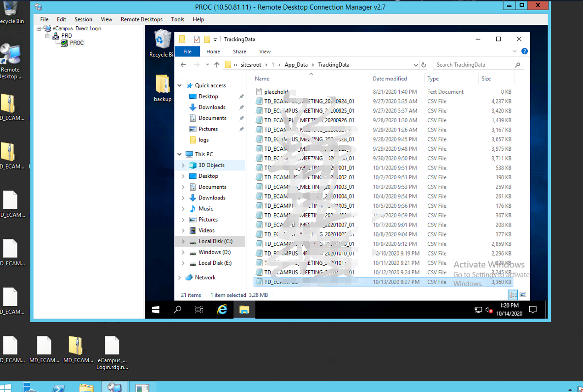Open Explorer Help question mark icon
Screen dimensions: 583x392
click(524, 51)
